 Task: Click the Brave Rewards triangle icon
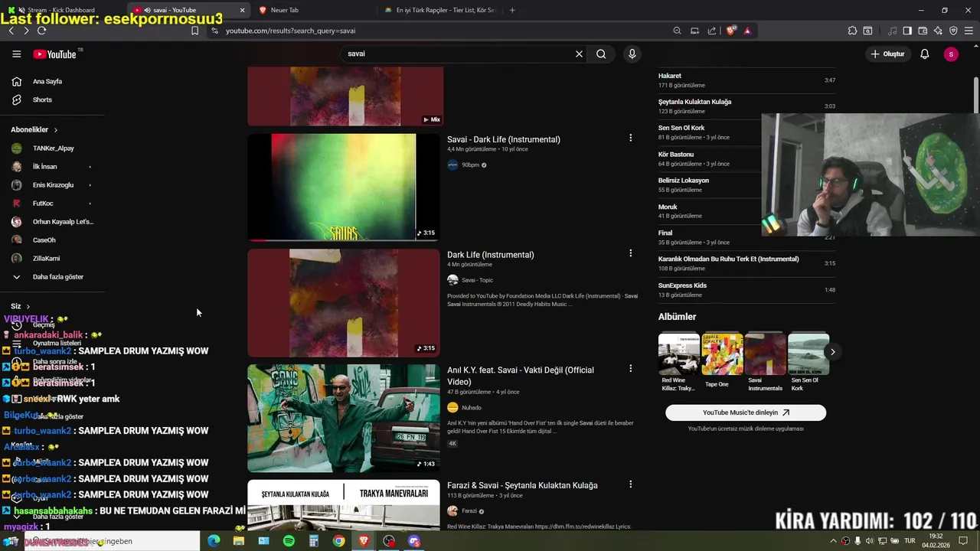pyautogui.click(x=747, y=31)
